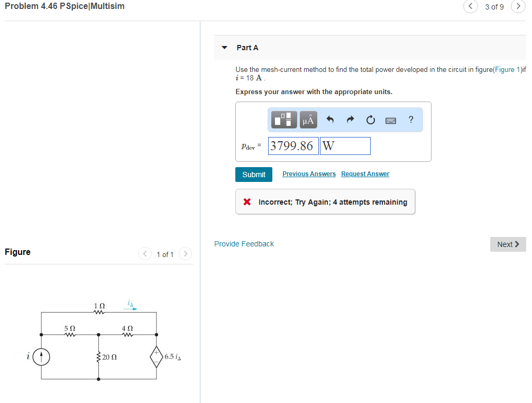The image size is (532, 403).
Task: Click the previous figure chevron
Action: (145, 254)
